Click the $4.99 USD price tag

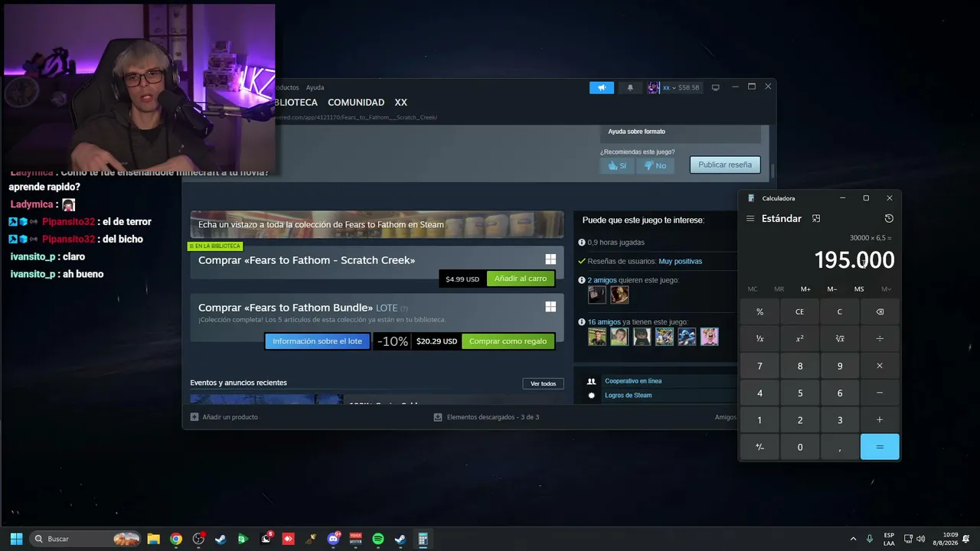pyautogui.click(x=462, y=279)
